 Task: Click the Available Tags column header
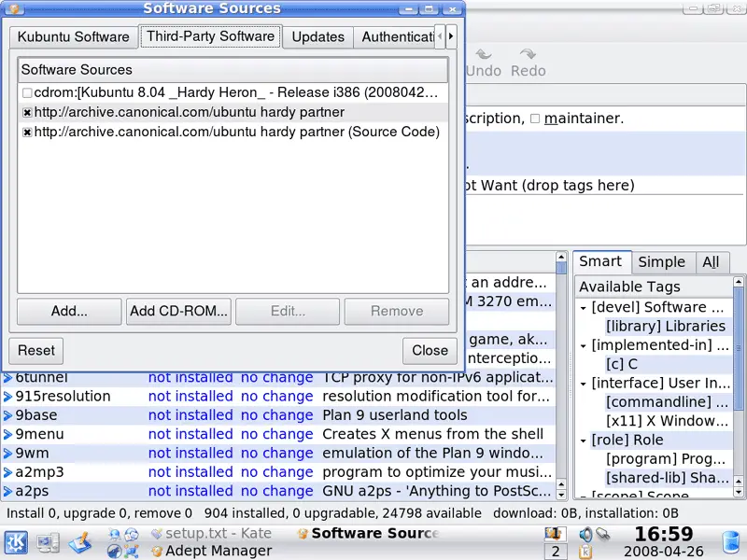655,287
